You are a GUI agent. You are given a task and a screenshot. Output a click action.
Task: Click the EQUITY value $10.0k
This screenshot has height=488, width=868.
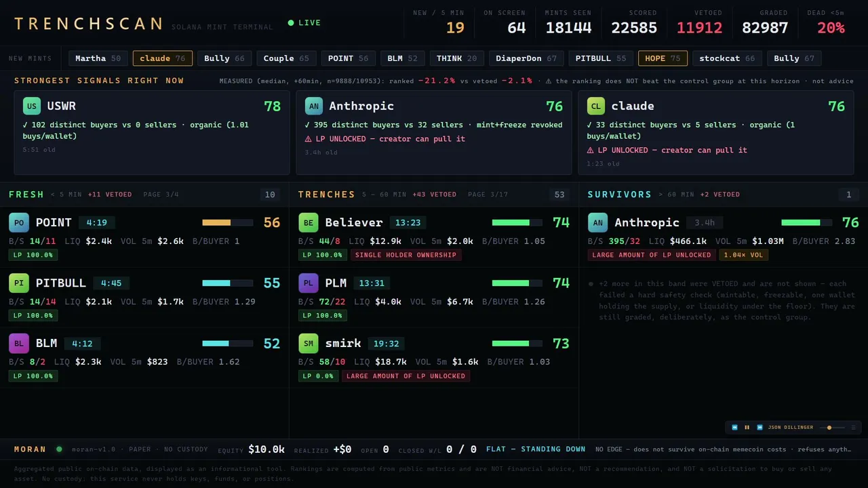(x=267, y=449)
